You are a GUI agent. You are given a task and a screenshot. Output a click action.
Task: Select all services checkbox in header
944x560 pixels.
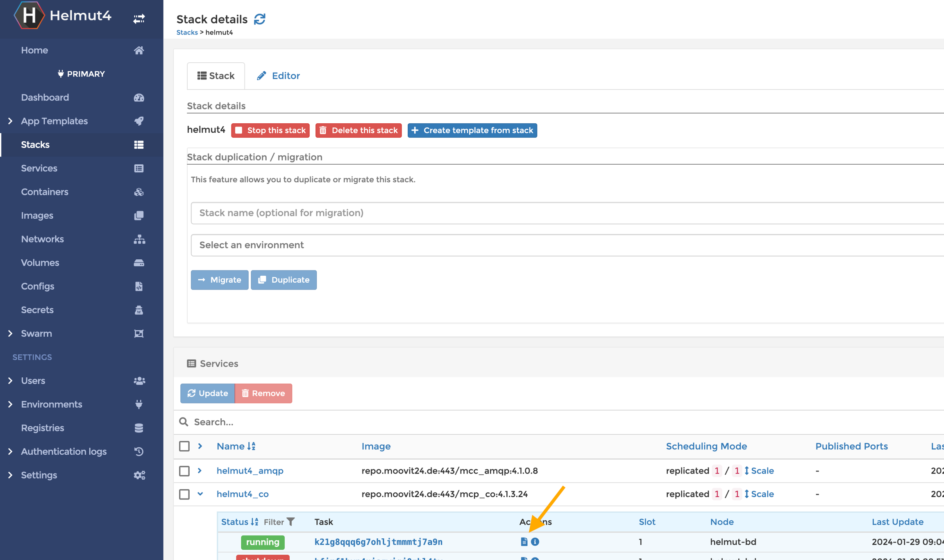tap(184, 446)
